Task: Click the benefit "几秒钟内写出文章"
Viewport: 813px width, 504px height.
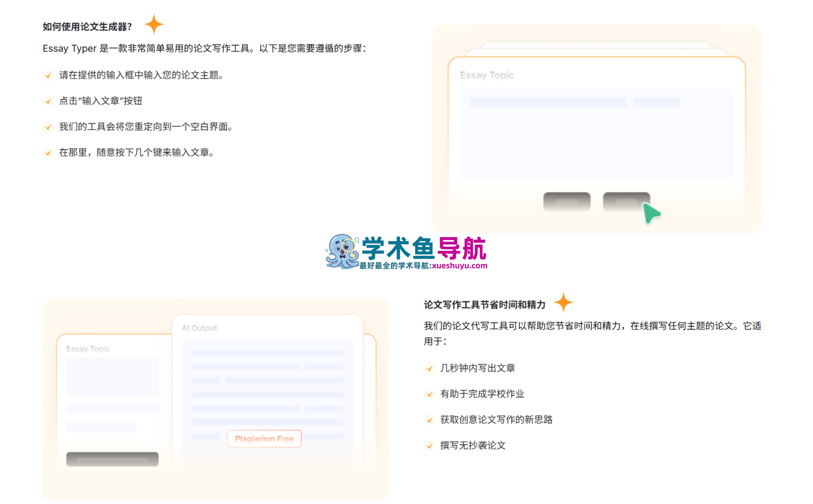Action: point(478,368)
